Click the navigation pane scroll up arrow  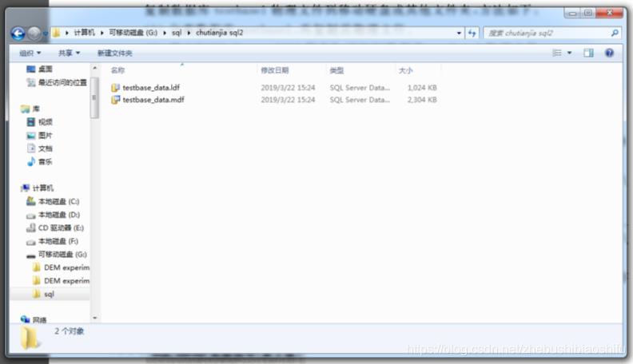pyautogui.click(x=95, y=68)
